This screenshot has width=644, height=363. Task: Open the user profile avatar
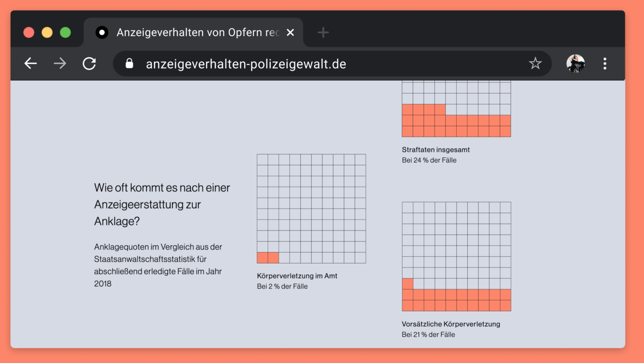(575, 63)
